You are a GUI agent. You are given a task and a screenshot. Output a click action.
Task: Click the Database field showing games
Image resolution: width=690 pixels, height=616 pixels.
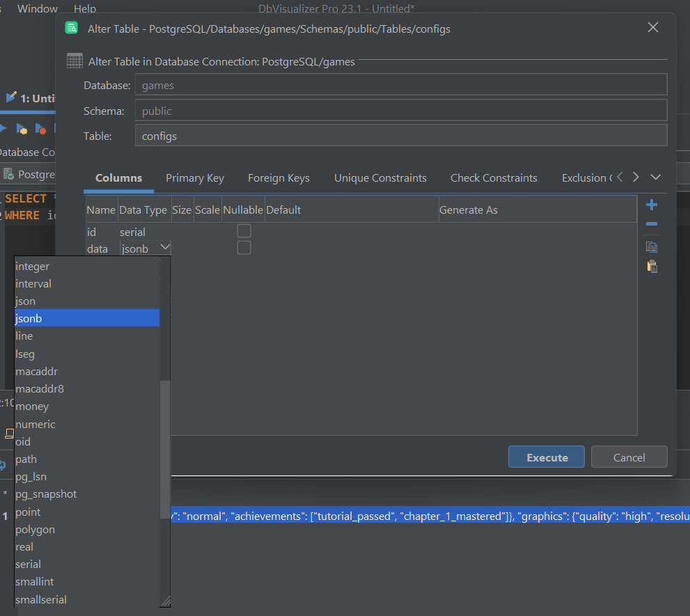coord(401,84)
